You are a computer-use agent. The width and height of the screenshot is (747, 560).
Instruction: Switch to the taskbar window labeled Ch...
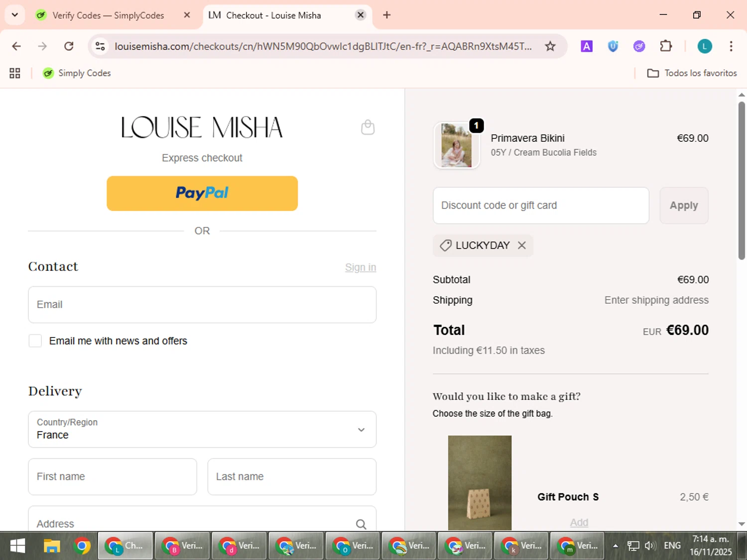point(125,546)
